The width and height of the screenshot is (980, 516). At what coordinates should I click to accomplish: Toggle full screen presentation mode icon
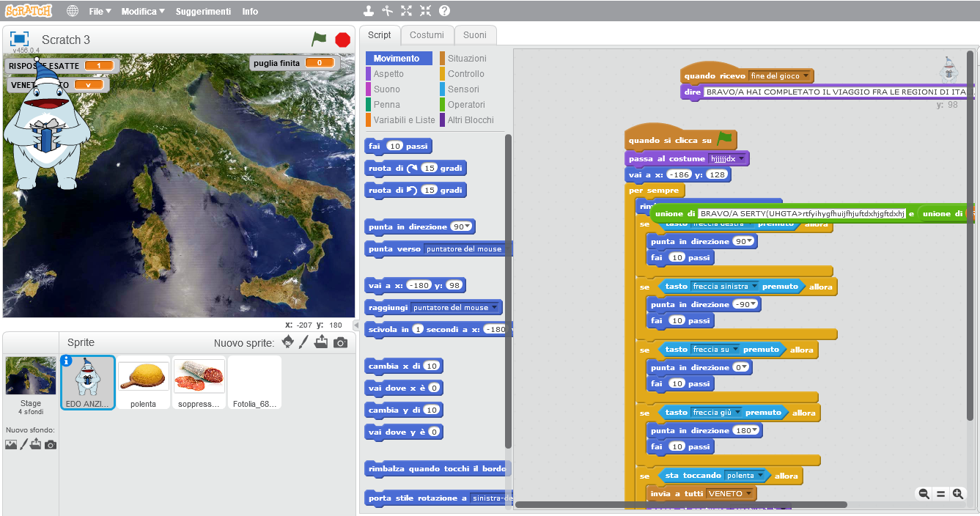[x=19, y=40]
